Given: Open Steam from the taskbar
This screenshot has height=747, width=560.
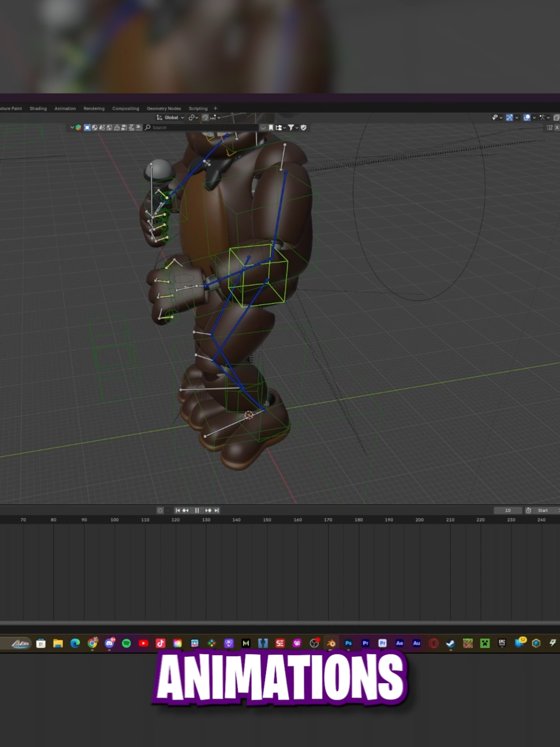Looking at the screenshot, I should click(451, 643).
